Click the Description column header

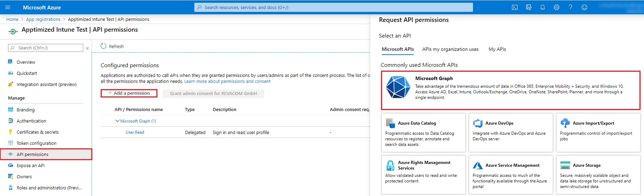pyautogui.click(x=224, y=109)
